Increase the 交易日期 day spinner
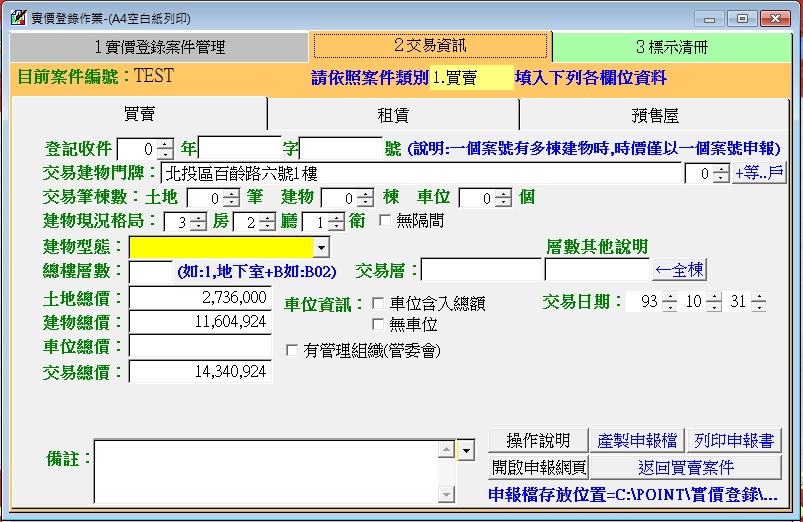The width and height of the screenshot is (803, 522). point(759,297)
